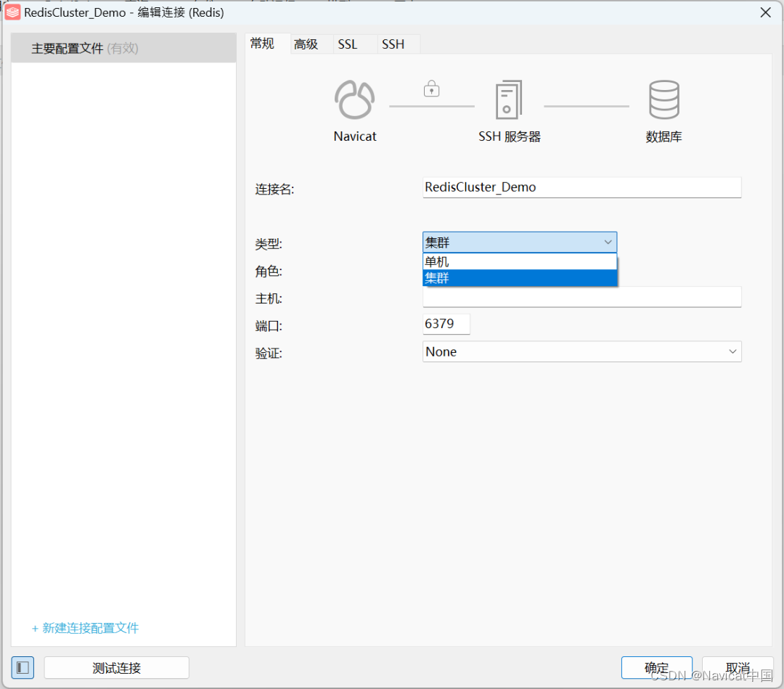The height and width of the screenshot is (689, 784).
Task: Toggle the sidebar panel icon at bottom left
Action: [x=22, y=667]
